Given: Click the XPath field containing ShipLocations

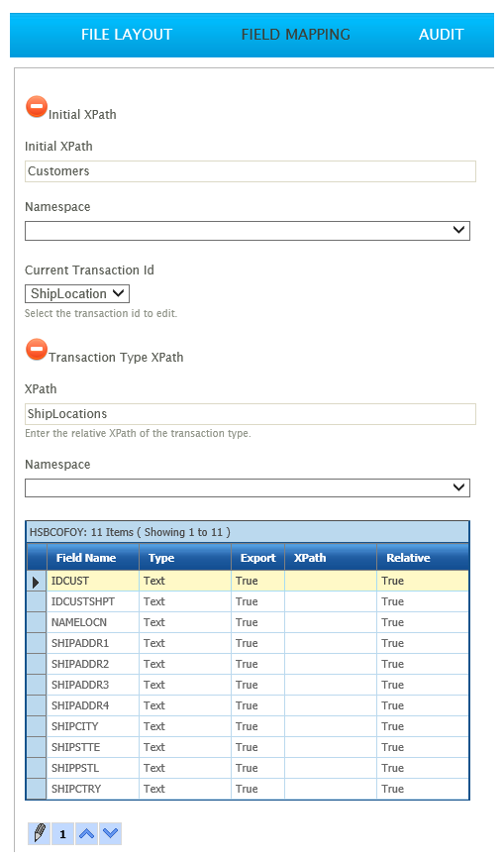Looking at the screenshot, I should tap(251, 414).
